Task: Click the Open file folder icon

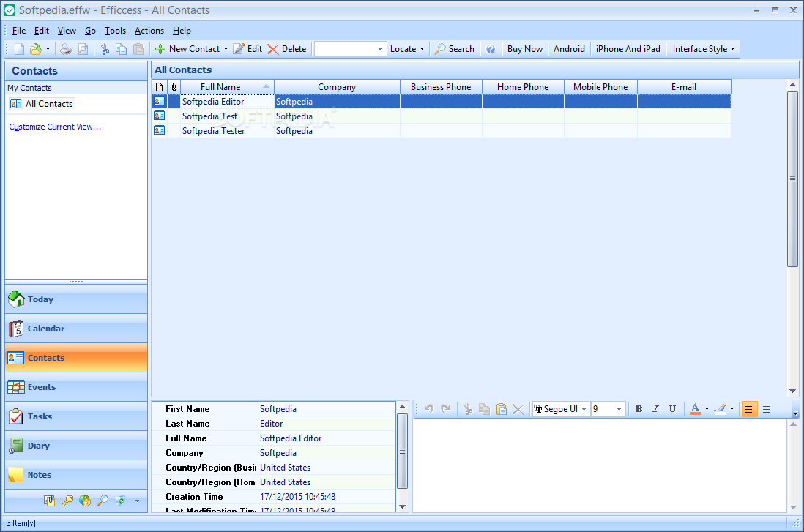Action: [x=35, y=49]
